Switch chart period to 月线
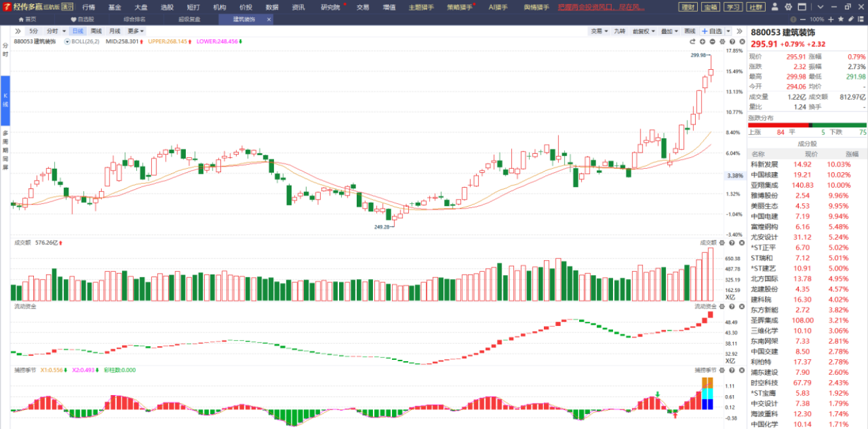The image size is (868, 429). pyautogui.click(x=115, y=31)
